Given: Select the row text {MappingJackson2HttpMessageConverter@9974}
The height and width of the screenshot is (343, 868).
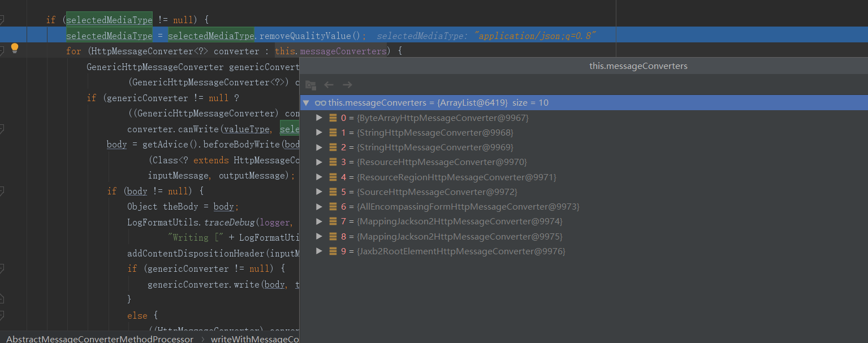Looking at the screenshot, I should pos(460,222).
